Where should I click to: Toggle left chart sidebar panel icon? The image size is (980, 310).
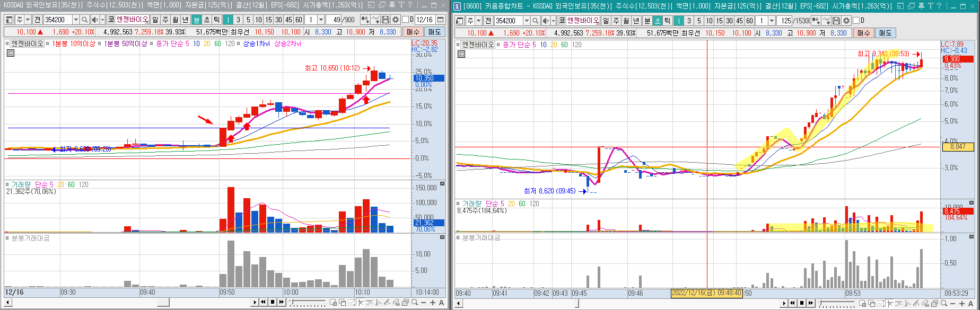pos(10,20)
